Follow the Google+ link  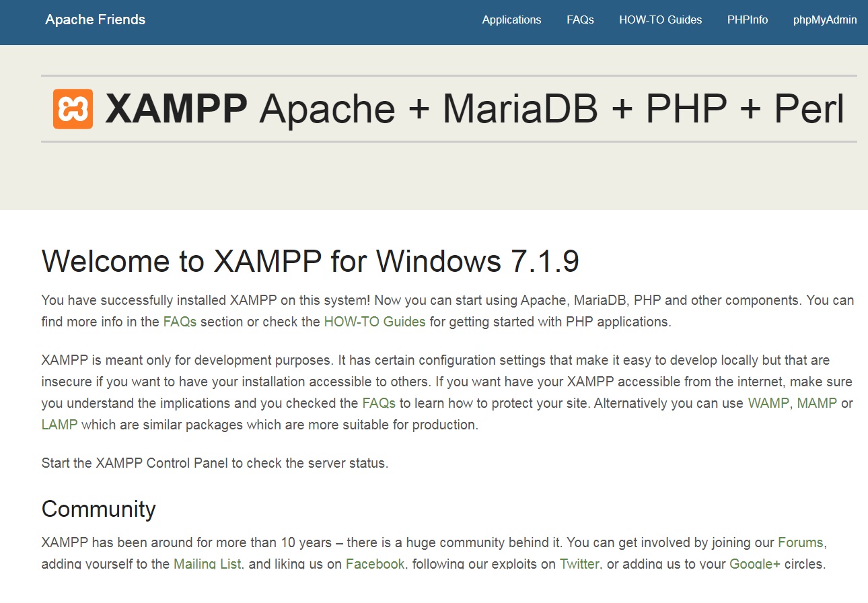coord(755,564)
